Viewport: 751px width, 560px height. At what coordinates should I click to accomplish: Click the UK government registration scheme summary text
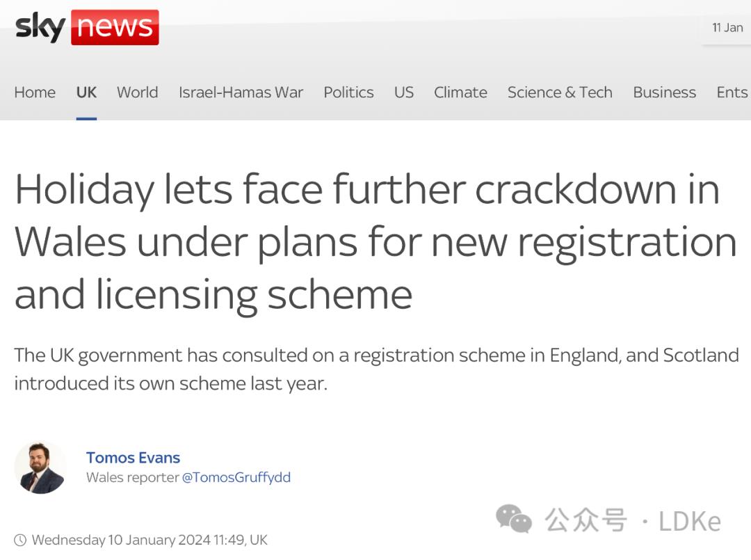tap(375, 369)
